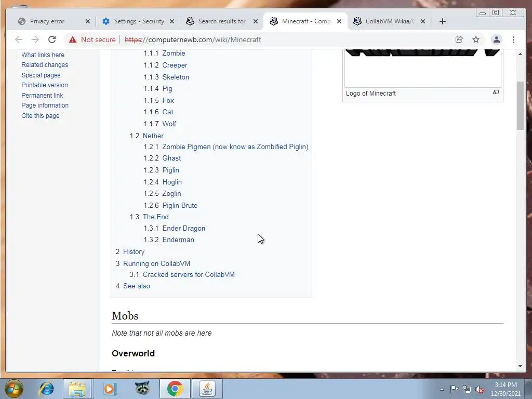Open the Windows Start button

tap(14, 389)
